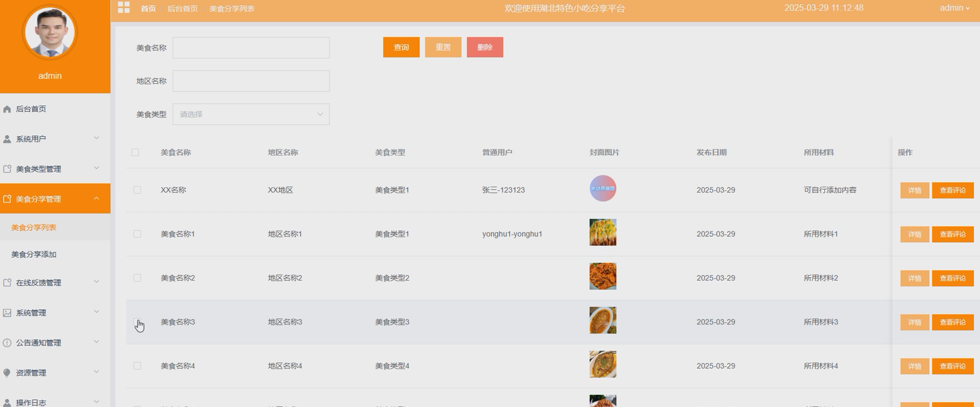Click 详情 for the XX名称 row
The height and width of the screenshot is (407, 980).
[914, 190]
